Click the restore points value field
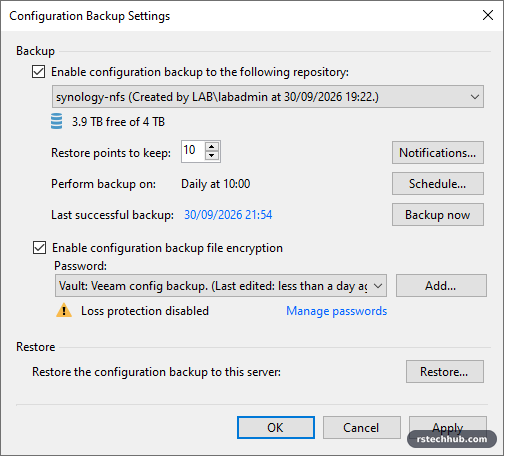 193,151
